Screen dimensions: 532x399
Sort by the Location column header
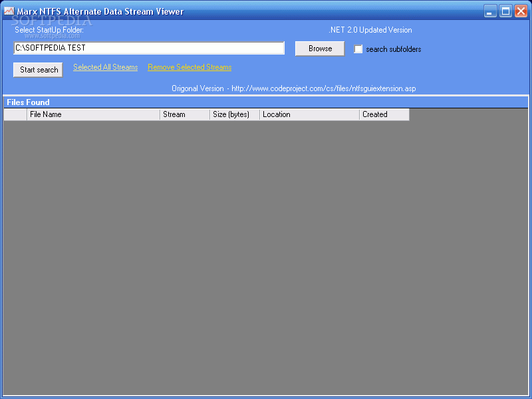pos(309,114)
